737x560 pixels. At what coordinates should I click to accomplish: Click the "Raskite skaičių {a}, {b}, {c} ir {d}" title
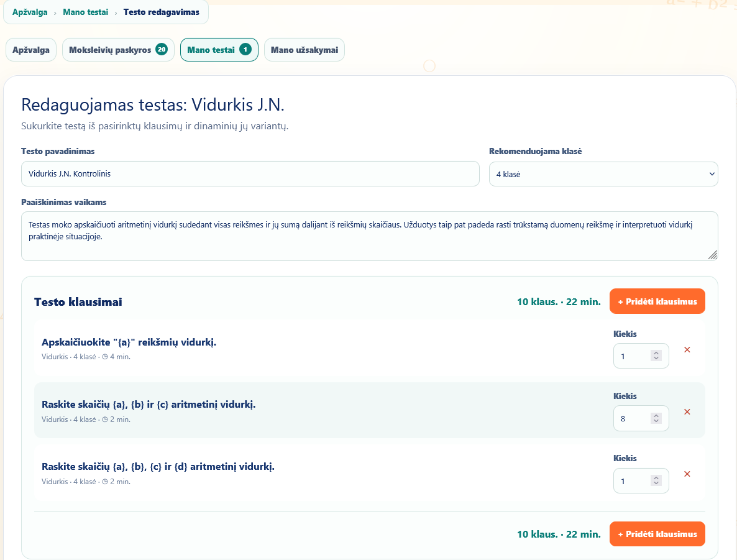(x=158, y=466)
